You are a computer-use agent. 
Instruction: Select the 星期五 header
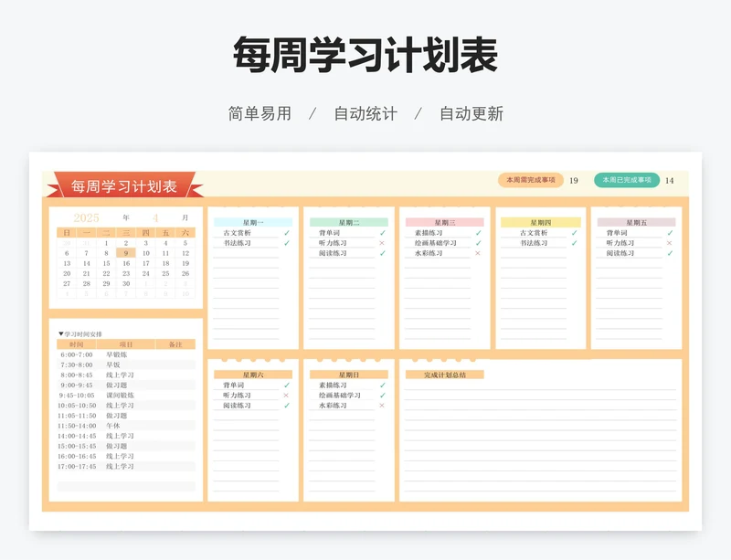coord(636,222)
